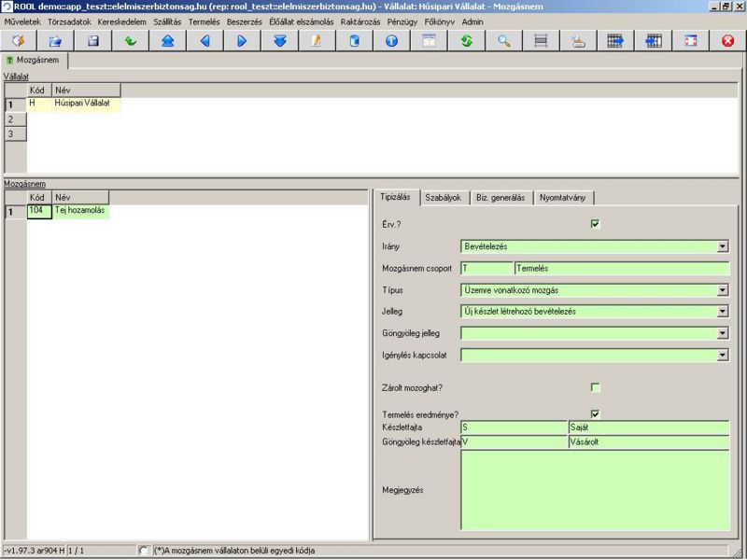The image size is (747, 560).
Task: Click into the Megjegyzés text area
Action: pyautogui.click(x=594, y=489)
